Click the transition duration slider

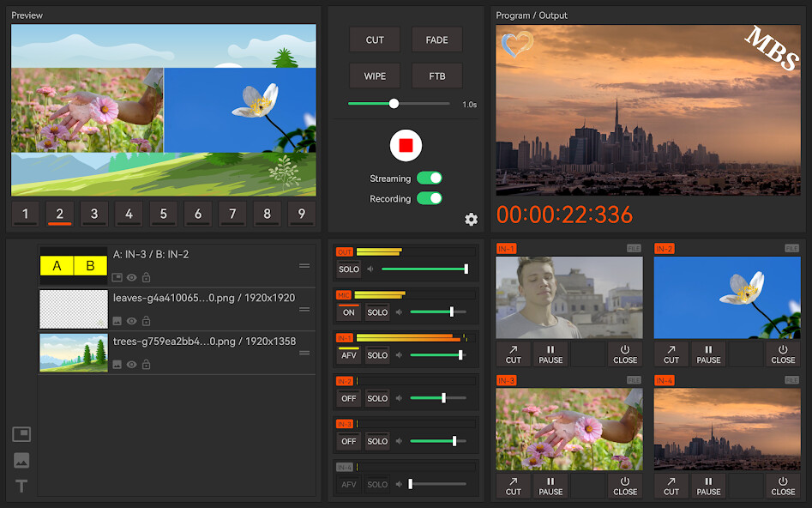point(399,104)
